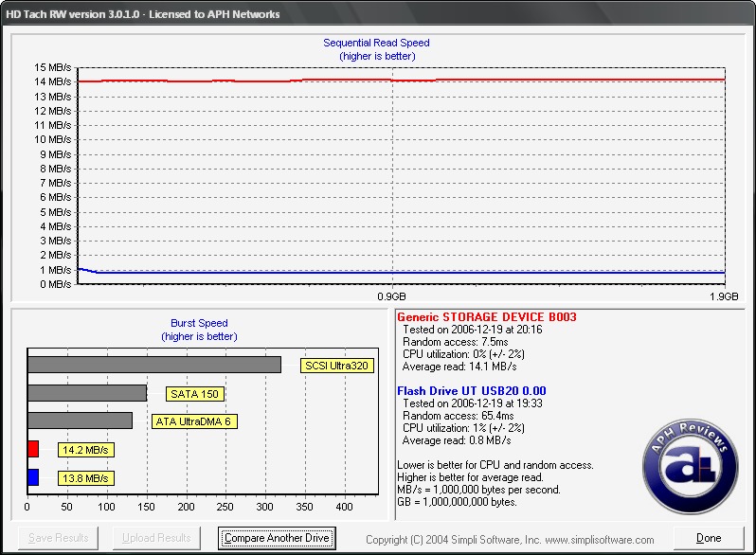Screen dimensions: 756x555
Task: Select the SATA 150 label
Action: pyautogui.click(x=196, y=393)
